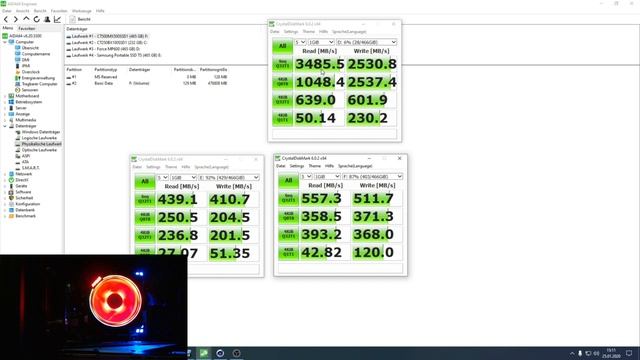Viewport: 640px width, 360px height.
Task: Open AIDA64 Werkzeuge menu
Action: coord(82,11)
